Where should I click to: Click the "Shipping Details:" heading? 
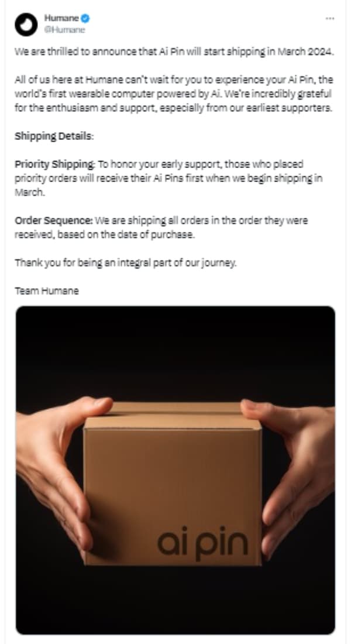click(x=54, y=136)
